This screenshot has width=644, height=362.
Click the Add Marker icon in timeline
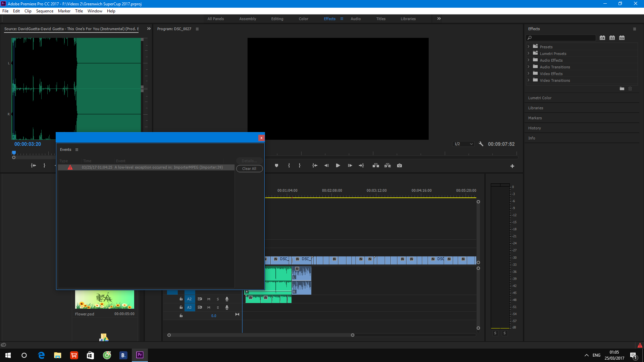(x=276, y=165)
